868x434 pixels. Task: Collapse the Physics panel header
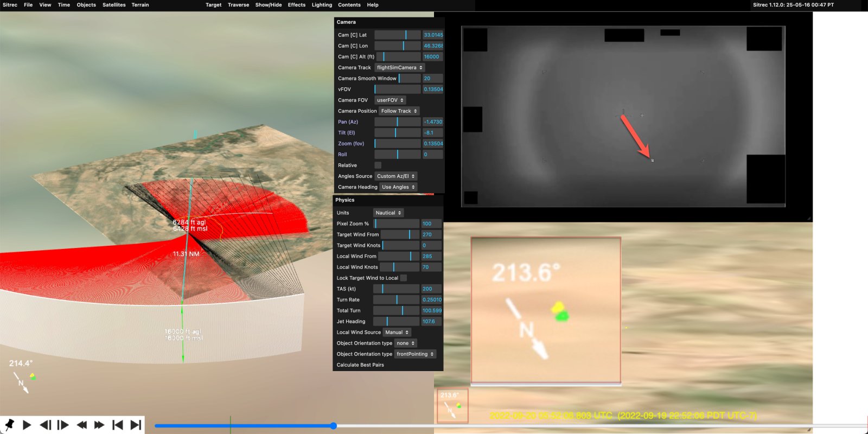click(345, 200)
